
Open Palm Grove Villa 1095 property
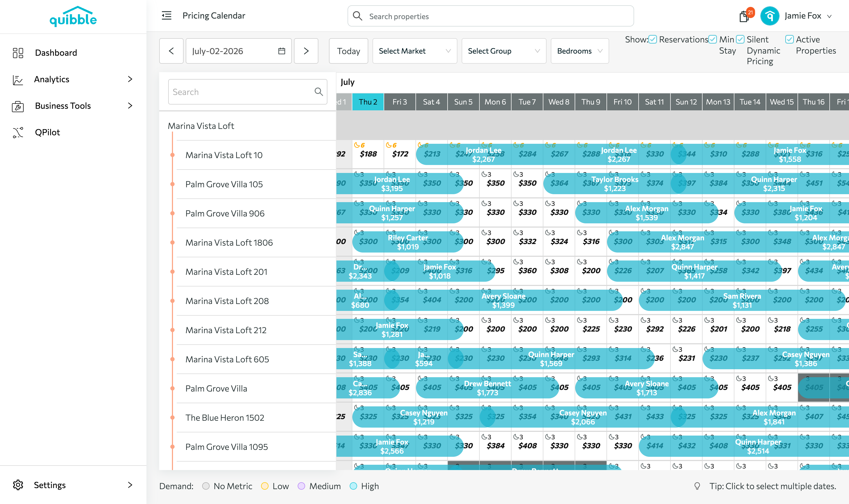[x=227, y=447]
